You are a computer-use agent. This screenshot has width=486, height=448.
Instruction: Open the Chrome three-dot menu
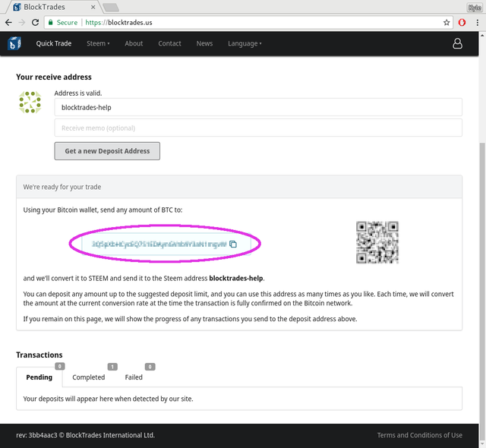click(478, 22)
